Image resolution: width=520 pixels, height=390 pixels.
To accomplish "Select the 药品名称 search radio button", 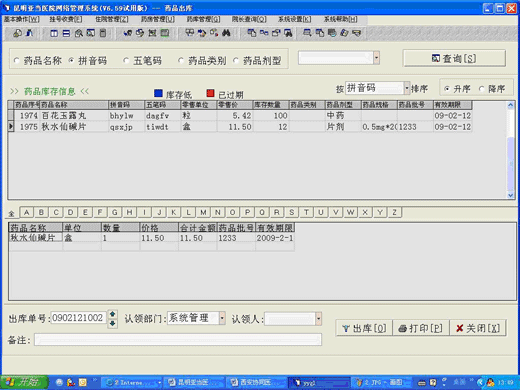I will coord(16,61).
